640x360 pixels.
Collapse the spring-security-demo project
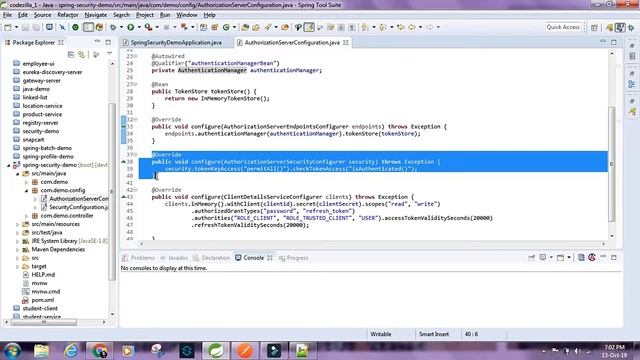9,165
